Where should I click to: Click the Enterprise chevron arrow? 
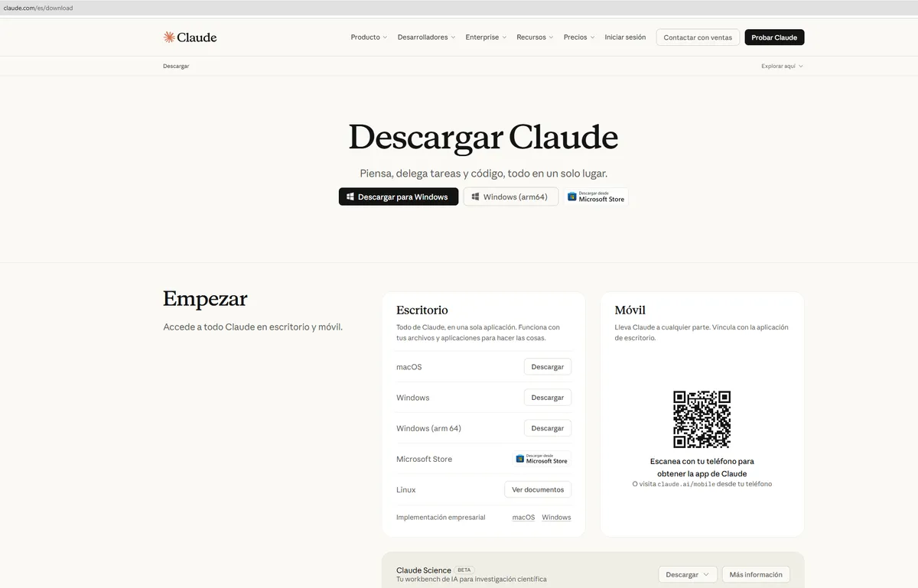[x=504, y=37]
